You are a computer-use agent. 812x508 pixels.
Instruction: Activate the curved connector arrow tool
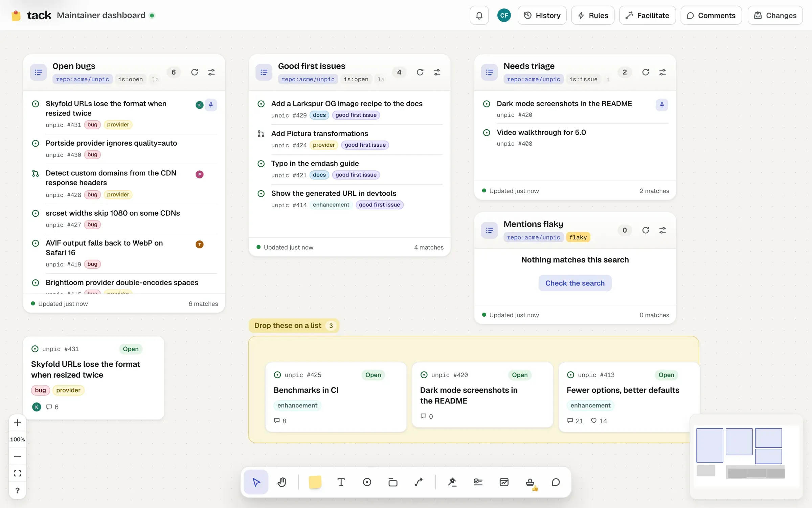click(x=419, y=482)
